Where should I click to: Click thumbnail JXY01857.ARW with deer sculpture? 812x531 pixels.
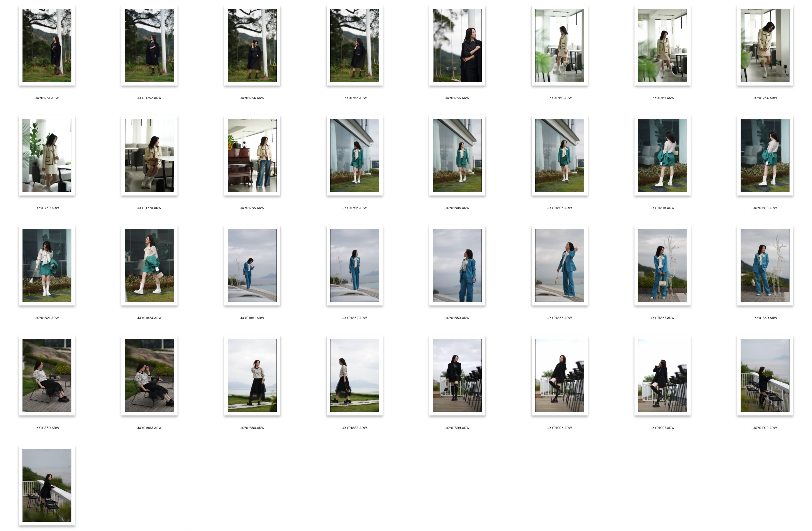(662, 265)
